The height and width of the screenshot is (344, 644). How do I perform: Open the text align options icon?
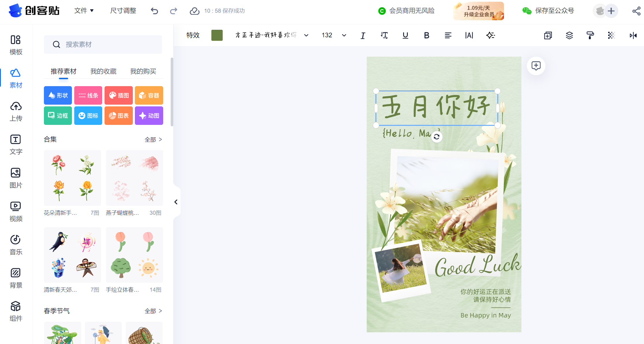click(448, 35)
